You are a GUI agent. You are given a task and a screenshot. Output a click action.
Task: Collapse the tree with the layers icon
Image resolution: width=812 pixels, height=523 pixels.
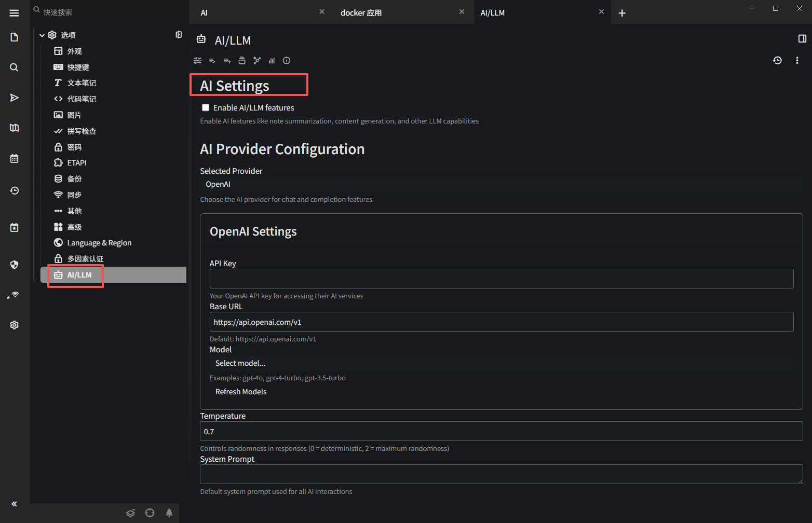tap(130, 513)
